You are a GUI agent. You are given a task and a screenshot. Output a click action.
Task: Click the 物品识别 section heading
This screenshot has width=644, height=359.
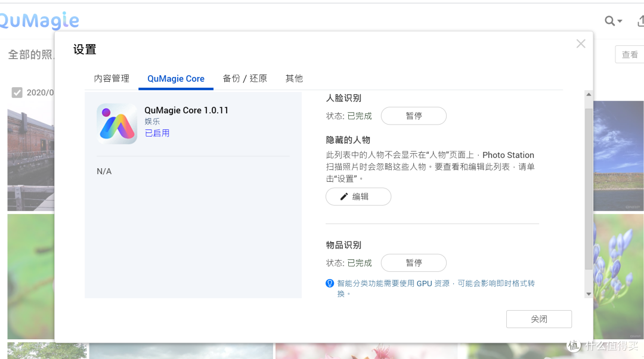pyautogui.click(x=343, y=245)
